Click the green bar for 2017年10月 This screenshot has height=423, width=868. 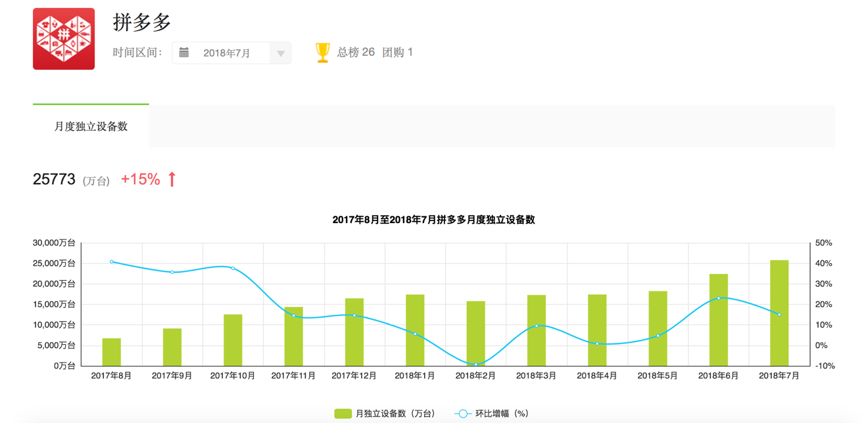233,340
